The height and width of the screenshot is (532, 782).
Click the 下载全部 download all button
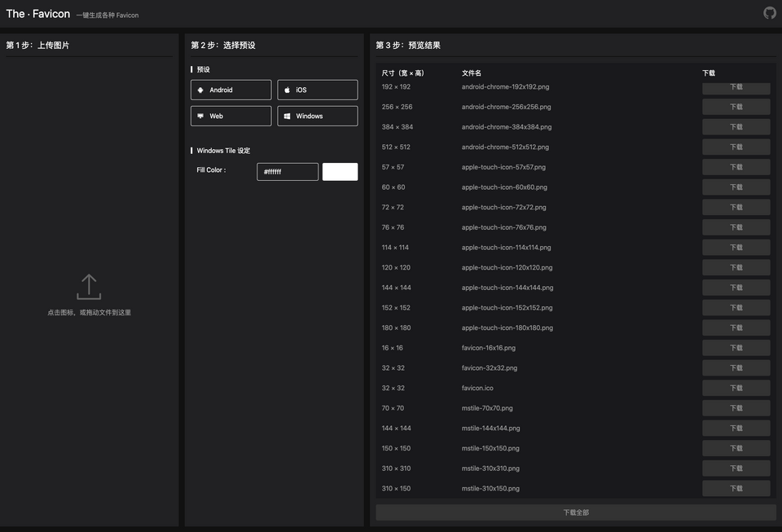click(576, 512)
